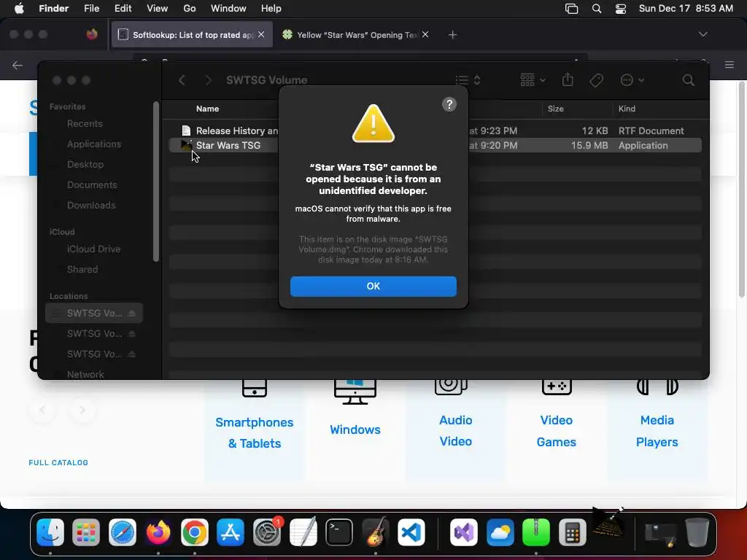The width and height of the screenshot is (747, 560).
Task: Click the FULL CATALOG link
Action: (x=58, y=462)
